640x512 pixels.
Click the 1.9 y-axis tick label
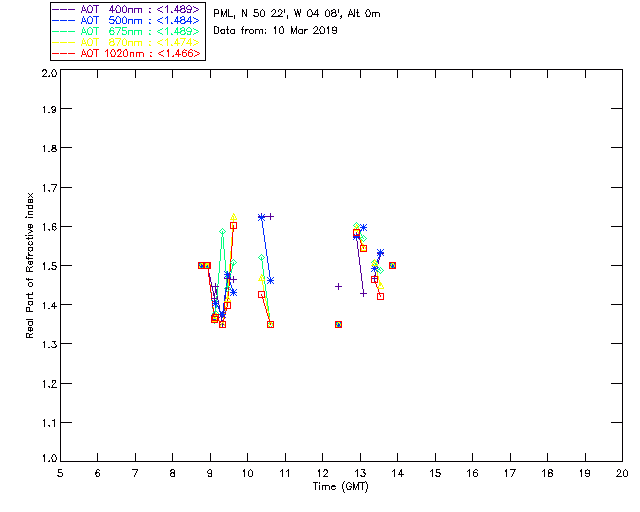click(49, 109)
